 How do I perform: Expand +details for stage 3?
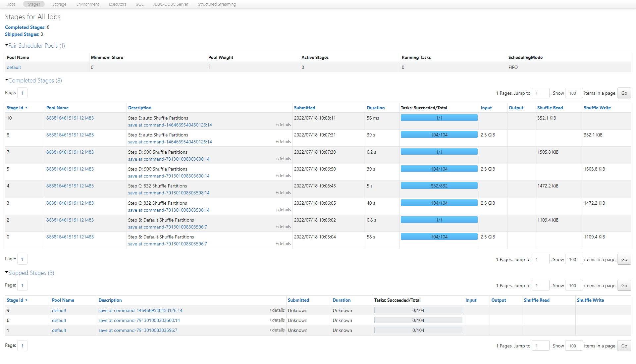(283, 210)
